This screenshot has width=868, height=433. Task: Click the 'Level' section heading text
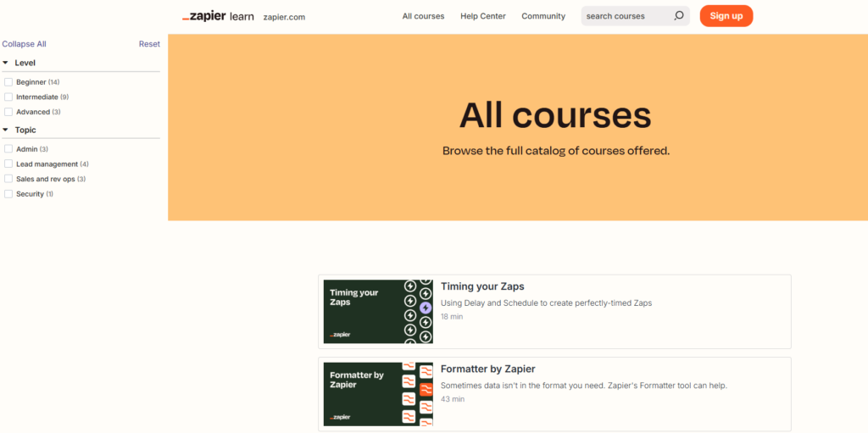coord(25,63)
